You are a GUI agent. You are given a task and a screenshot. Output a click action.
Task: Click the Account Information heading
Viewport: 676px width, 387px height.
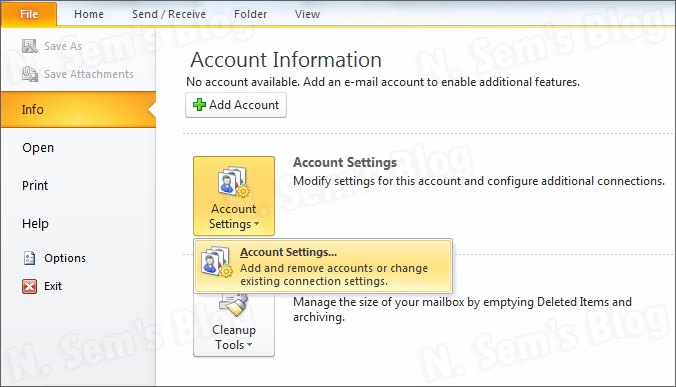click(286, 59)
